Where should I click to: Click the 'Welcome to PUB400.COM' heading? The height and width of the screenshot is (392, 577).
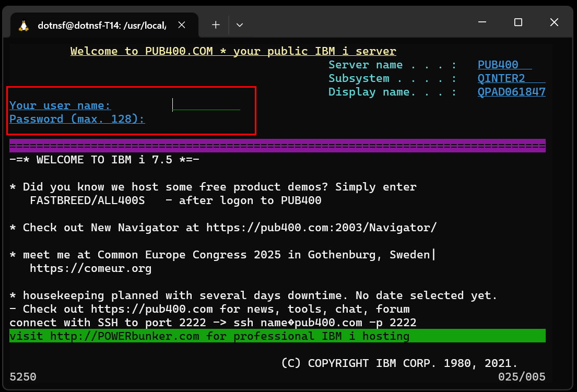pos(233,51)
